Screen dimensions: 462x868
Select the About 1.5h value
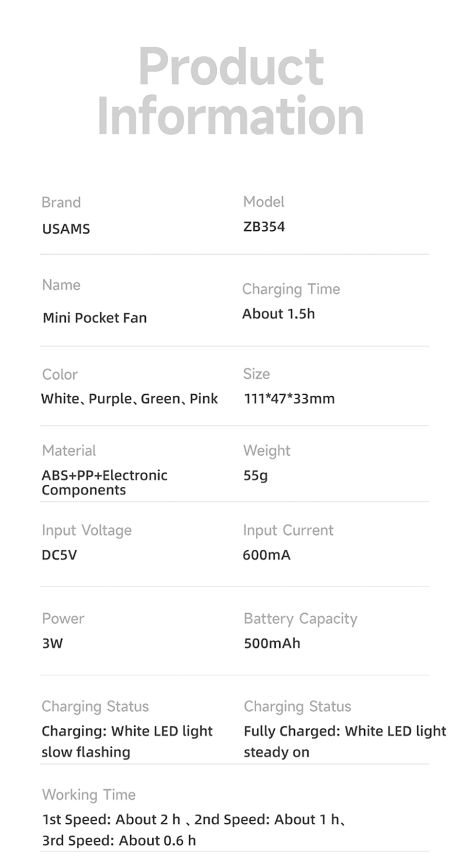(x=279, y=314)
